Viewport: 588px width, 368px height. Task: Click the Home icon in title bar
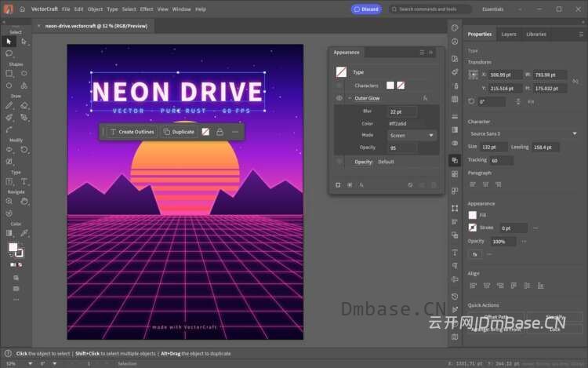(x=22, y=9)
